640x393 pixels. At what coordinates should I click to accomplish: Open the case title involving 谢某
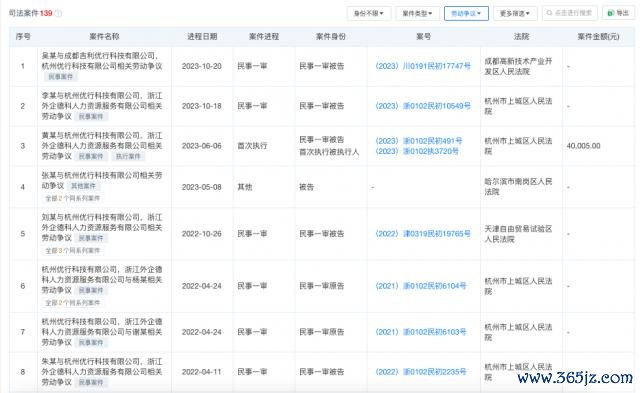[x=102, y=332]
